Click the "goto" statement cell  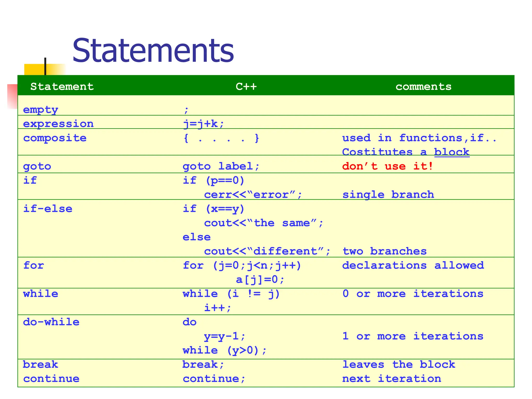pyautogui.click(x=37, y=167)
